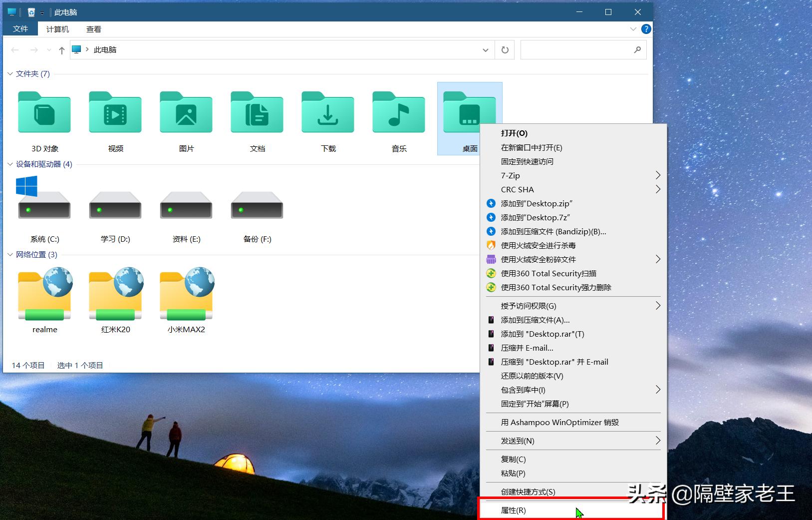
Task: Switch to the 查看 ribbon tab
Action: [94, 28]
